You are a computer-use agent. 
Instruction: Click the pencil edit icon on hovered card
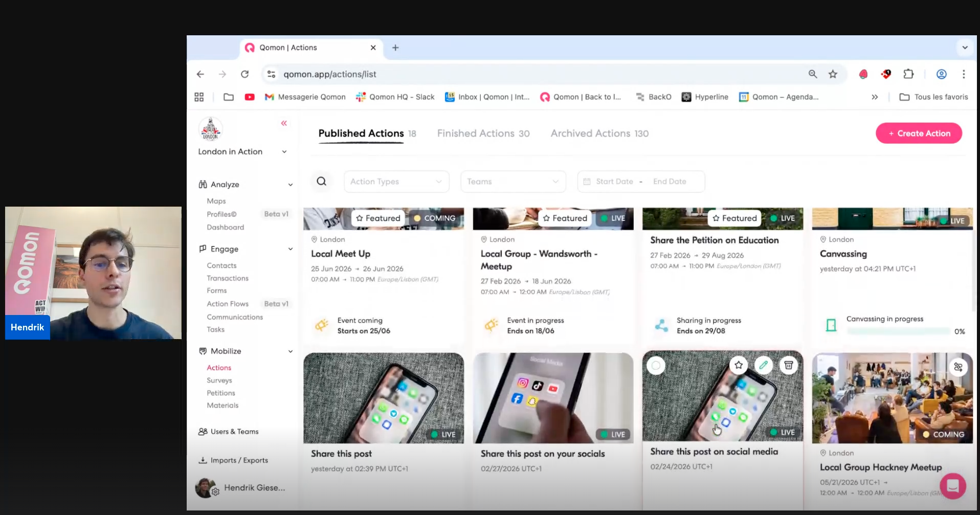(763, 365)
